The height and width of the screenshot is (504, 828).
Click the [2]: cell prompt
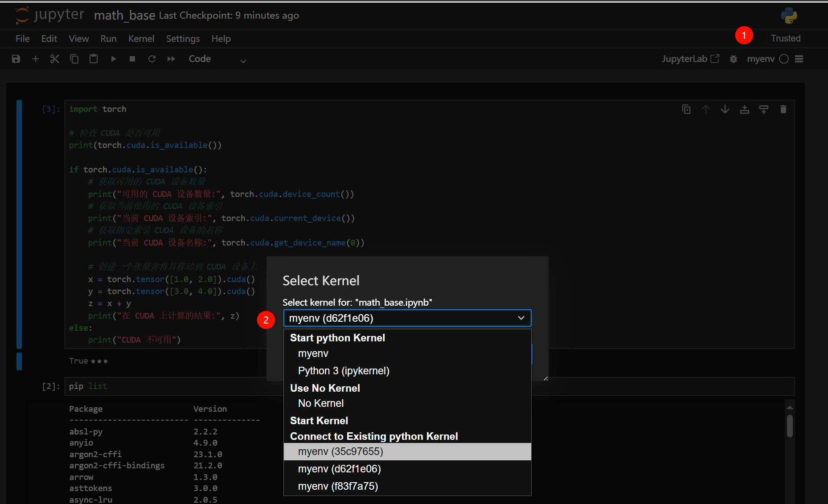tap(51, 386)
